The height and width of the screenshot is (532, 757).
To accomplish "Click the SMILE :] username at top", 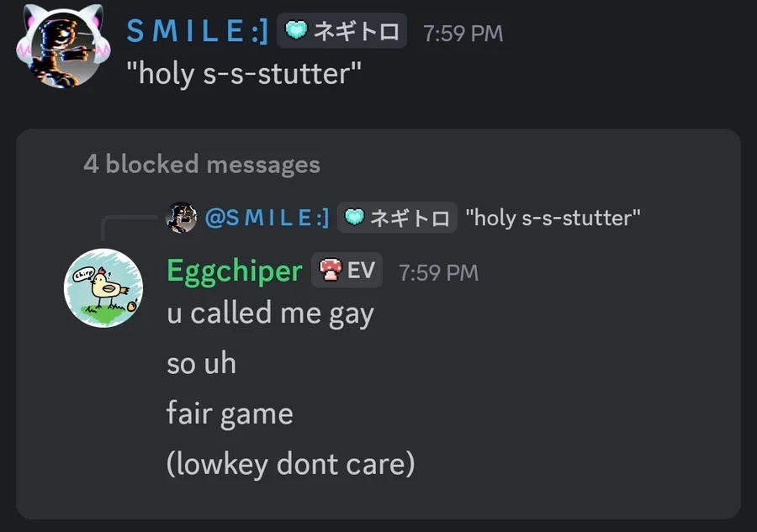I will [x=197, y=31].
